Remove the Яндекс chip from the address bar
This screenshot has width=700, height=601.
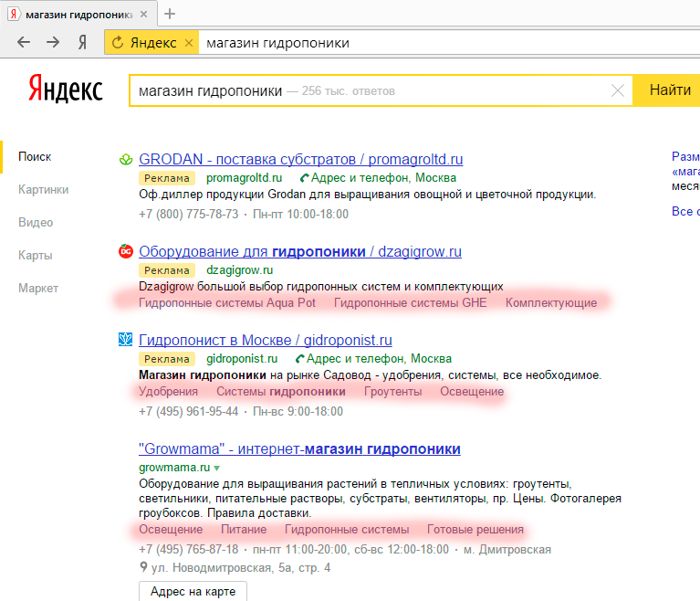pyautogui.click(x=189, y=43)
